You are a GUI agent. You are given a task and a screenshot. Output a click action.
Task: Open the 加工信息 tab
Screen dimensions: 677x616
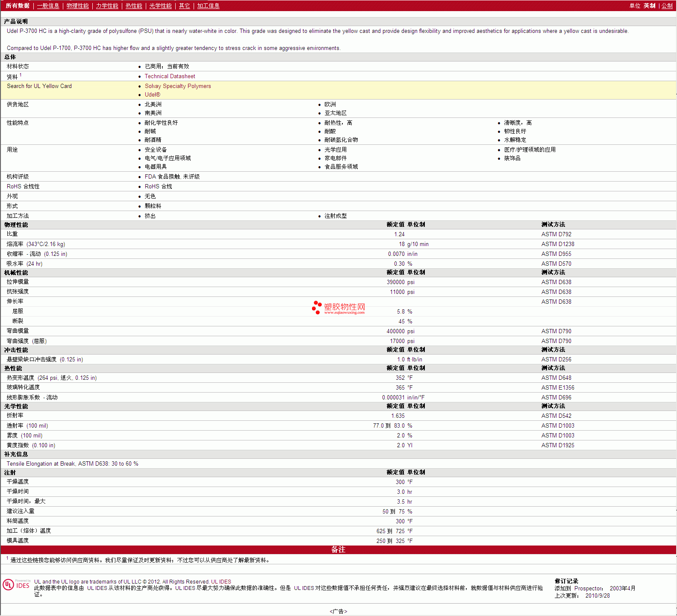(208, 6)
